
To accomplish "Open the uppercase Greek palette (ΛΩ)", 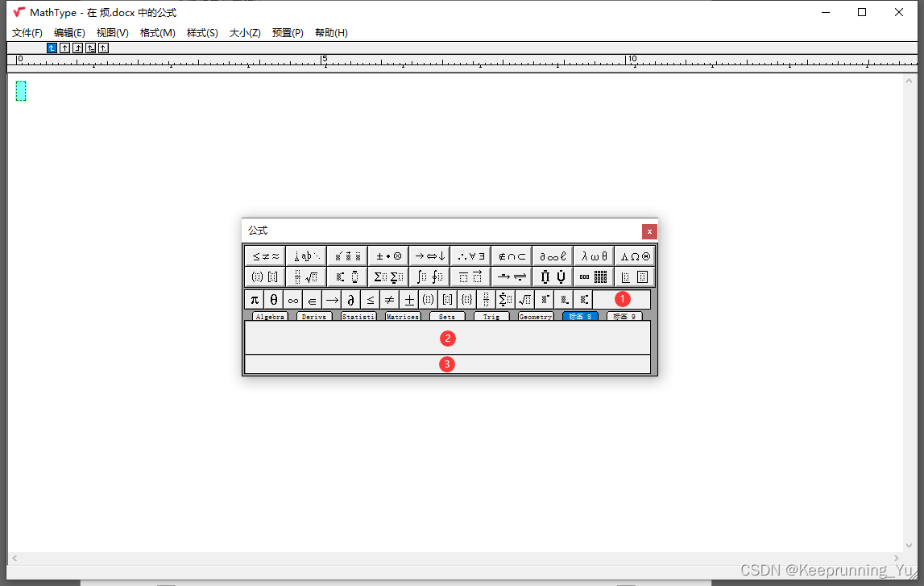I will [635, 256].
